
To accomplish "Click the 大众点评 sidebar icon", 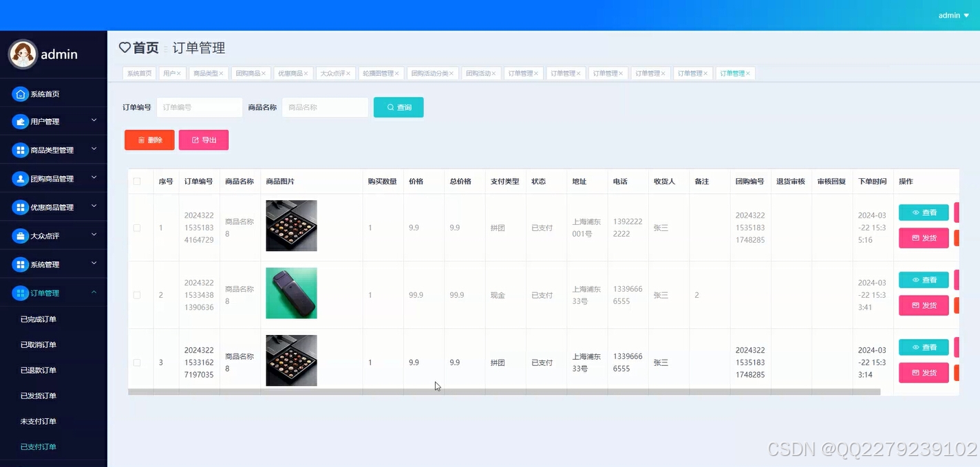I will 20,235.
